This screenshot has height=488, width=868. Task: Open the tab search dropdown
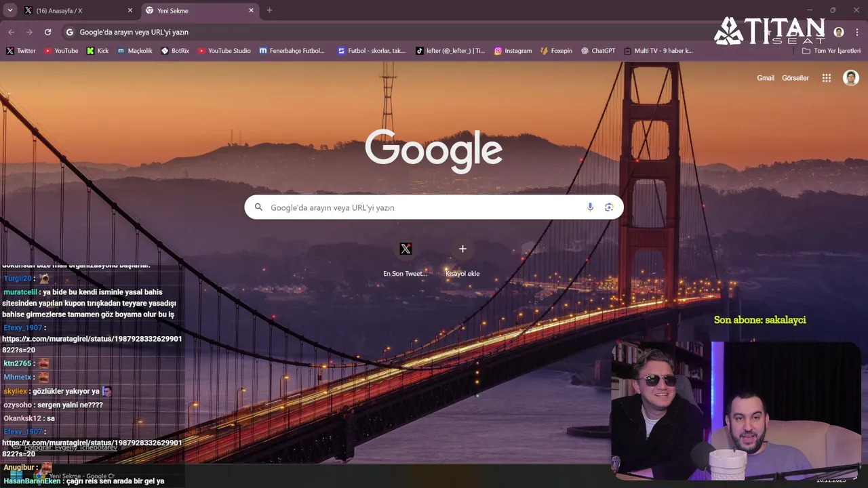[9, 10]
